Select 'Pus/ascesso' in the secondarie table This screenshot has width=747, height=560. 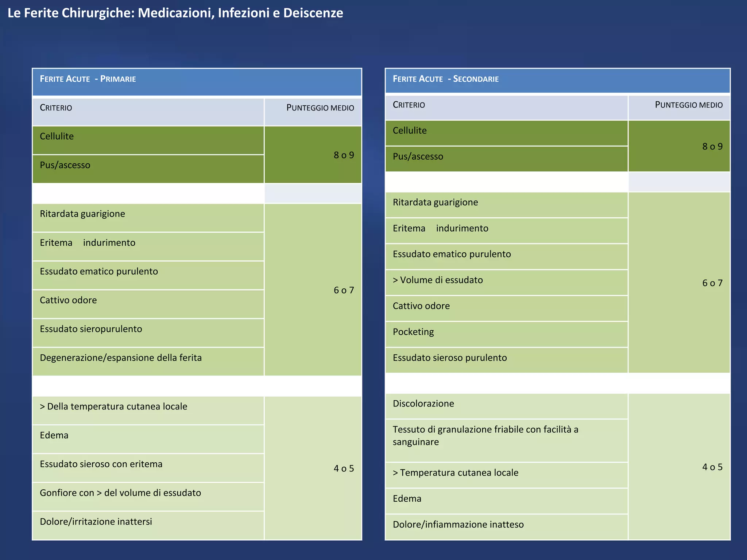(507, 159)
